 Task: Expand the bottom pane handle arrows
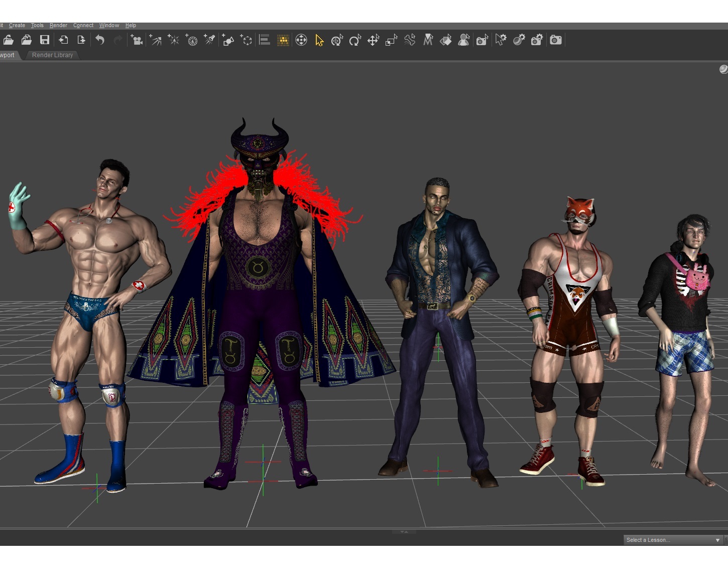pyautogui.click(x=404, y=531)
